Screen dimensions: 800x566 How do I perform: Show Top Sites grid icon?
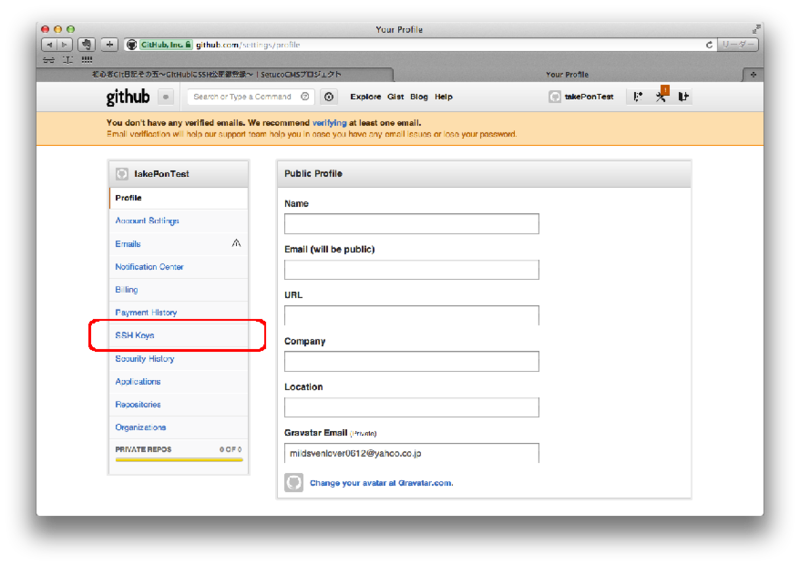pyautogui.click(x=87, y=60)
